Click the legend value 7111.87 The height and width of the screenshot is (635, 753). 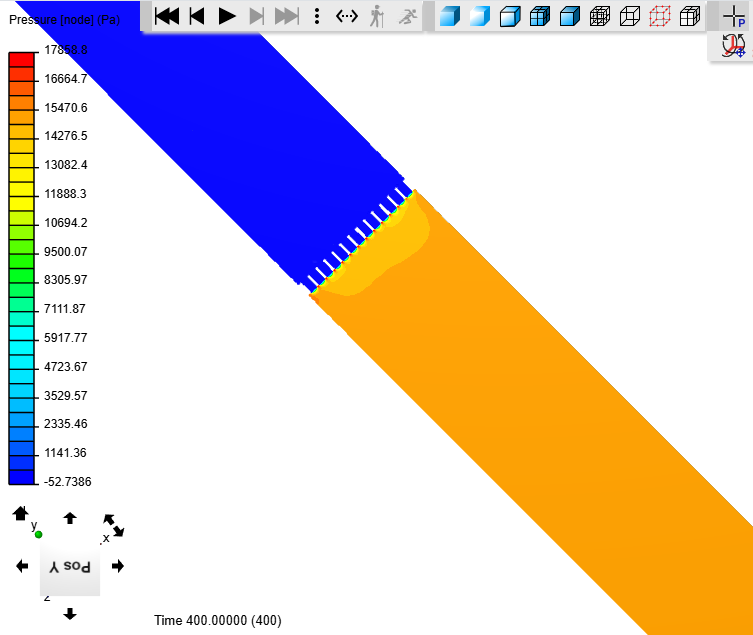65,308
